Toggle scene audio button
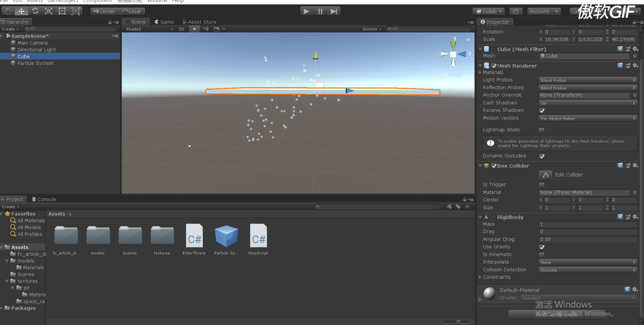The width and height of the screenshot is (644, 325). click(206, 29)
